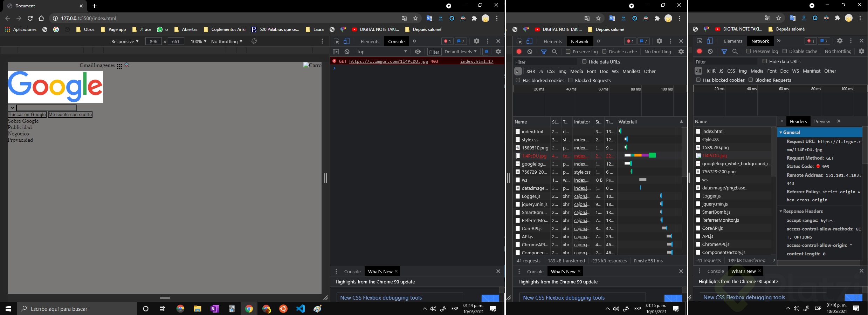Image resolution: width=868 pixels, height=315 pixels.
Task: Select the inspect element tool in the left window
Action: (x=336, y=41)
